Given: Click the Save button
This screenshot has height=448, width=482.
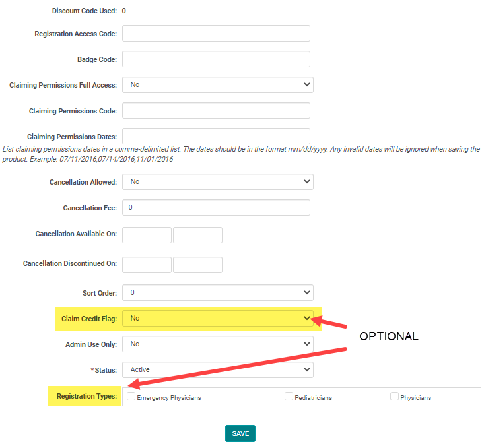Looking at the screenshot, I should point(240,433).
